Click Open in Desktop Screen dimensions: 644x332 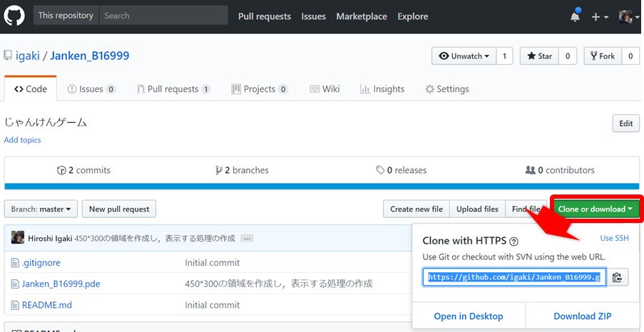[x=469, y=316]
